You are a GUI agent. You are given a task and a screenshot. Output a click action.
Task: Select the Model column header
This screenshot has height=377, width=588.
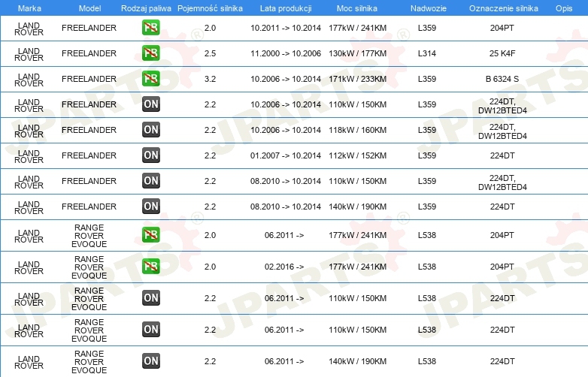pos(89,8)
